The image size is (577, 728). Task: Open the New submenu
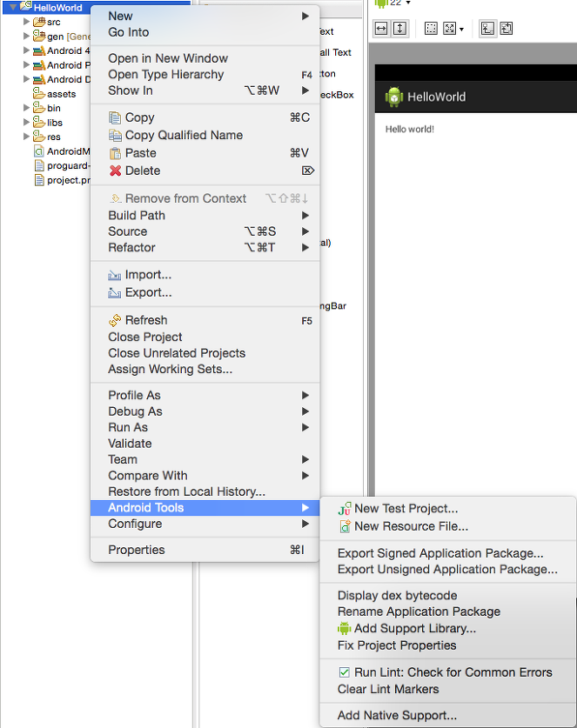[x=205, y=16]
